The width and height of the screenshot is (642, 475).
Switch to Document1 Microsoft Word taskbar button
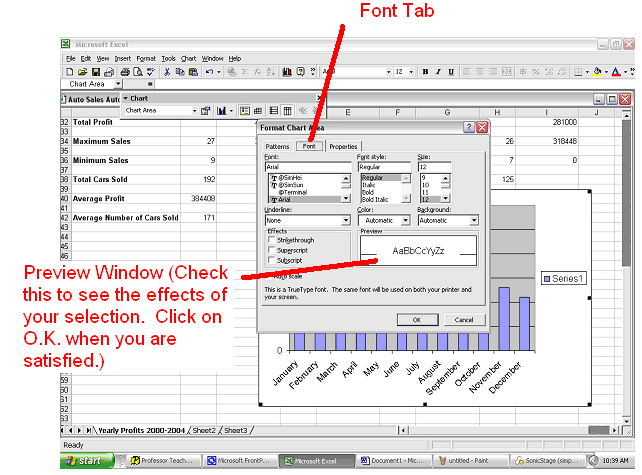(393, 461)
